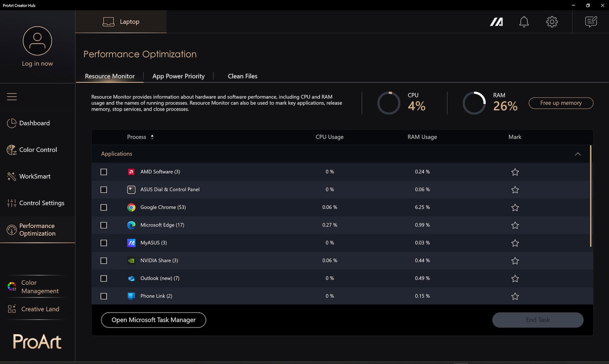Select the Creative Land sidebar icon
609x364 pixels.
click(12, 309)
